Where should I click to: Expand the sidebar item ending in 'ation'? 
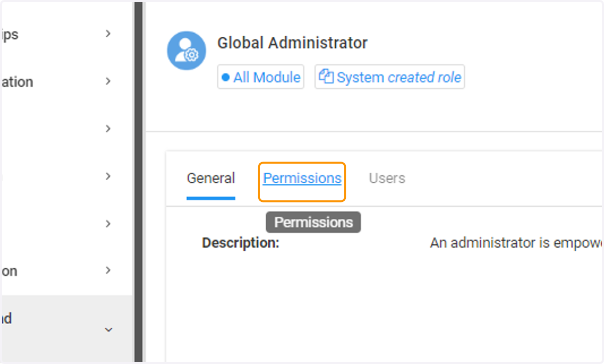108,81
